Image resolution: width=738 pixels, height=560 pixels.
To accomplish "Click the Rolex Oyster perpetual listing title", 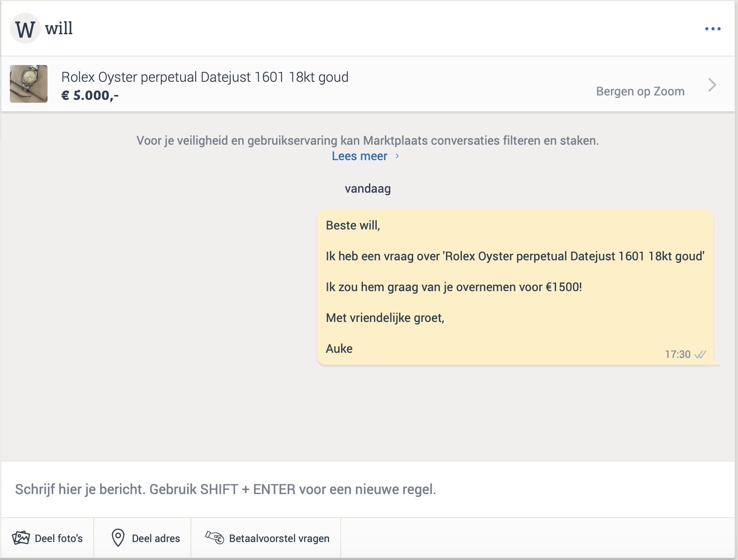I will tap(205, 77).
